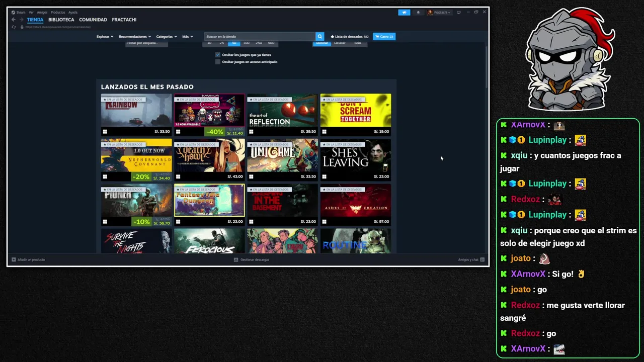Open the Carro button
This screenshot has width=644, height=362.
384,37
